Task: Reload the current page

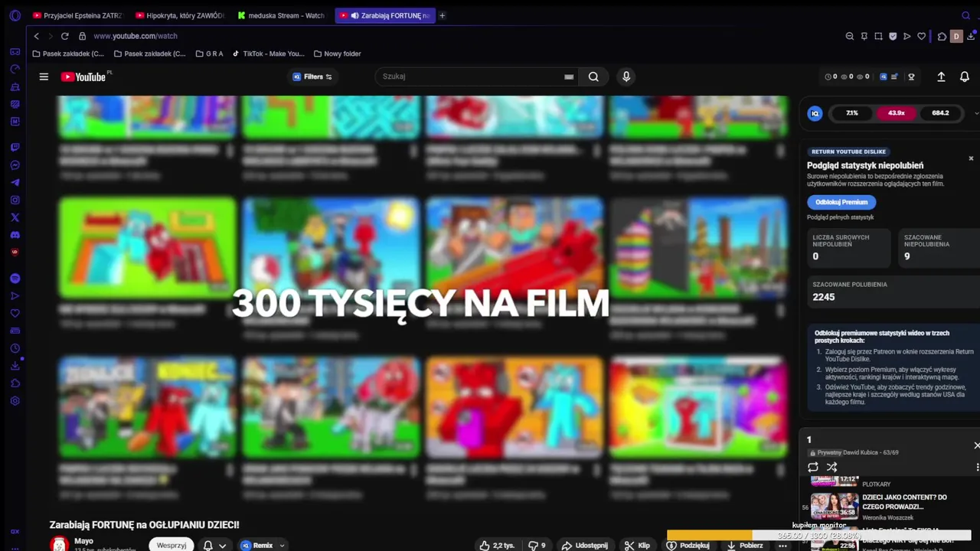Action: pyautogui.click(x=65, y=36)
